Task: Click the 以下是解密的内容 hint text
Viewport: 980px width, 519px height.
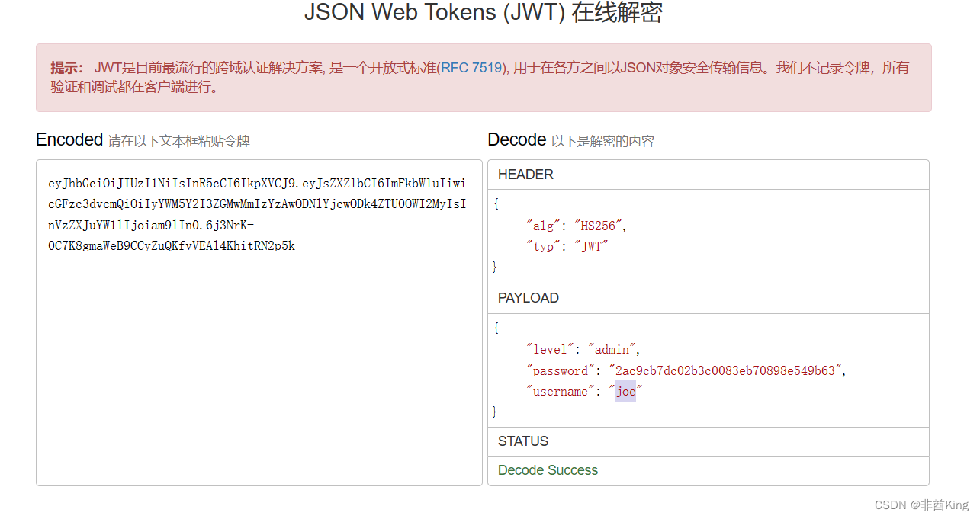Action: pos(602,141)
